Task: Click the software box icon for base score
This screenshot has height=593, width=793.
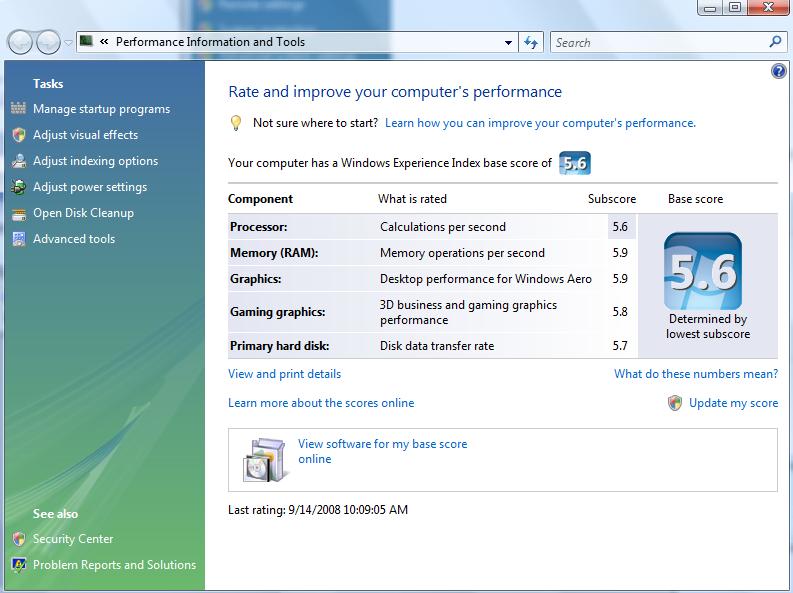Action: pos(266,460)
